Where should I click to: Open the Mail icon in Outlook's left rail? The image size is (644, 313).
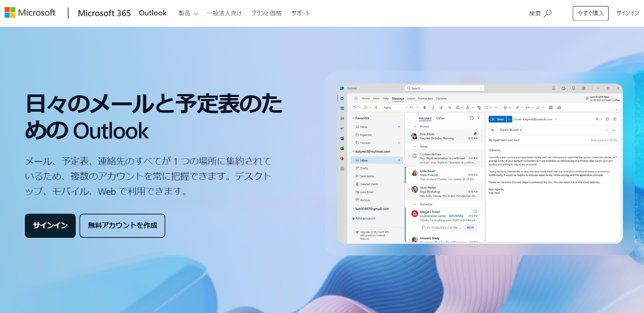point(342,99)
